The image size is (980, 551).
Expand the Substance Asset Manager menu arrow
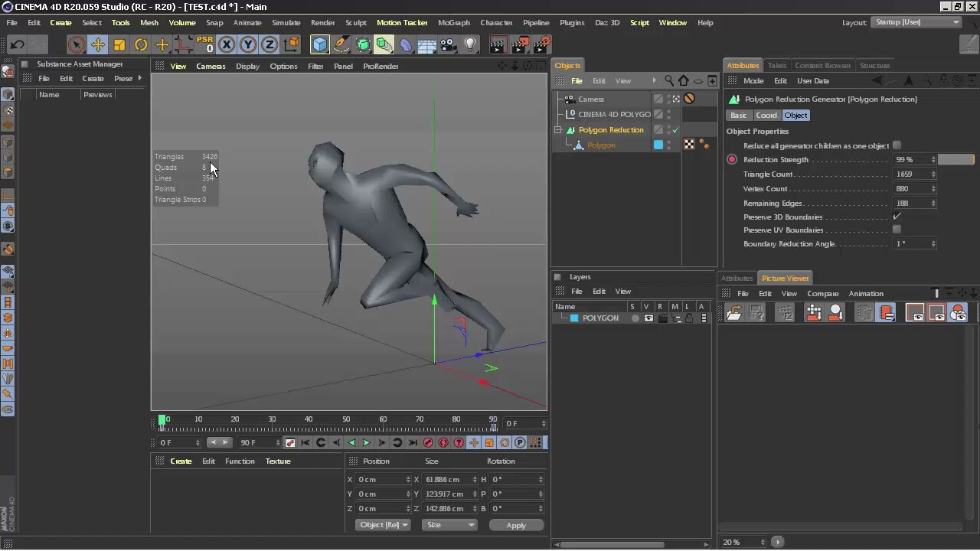(x=139, y=78)
